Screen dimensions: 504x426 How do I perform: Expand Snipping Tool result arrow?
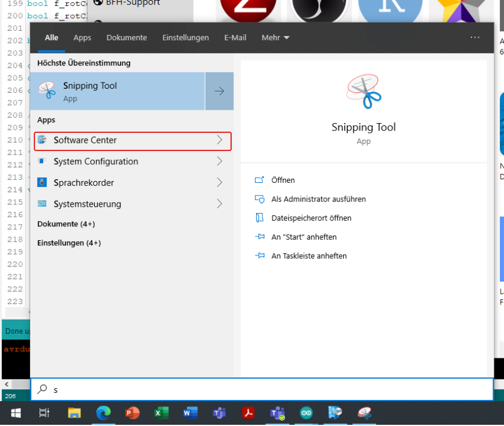(219, 91)
